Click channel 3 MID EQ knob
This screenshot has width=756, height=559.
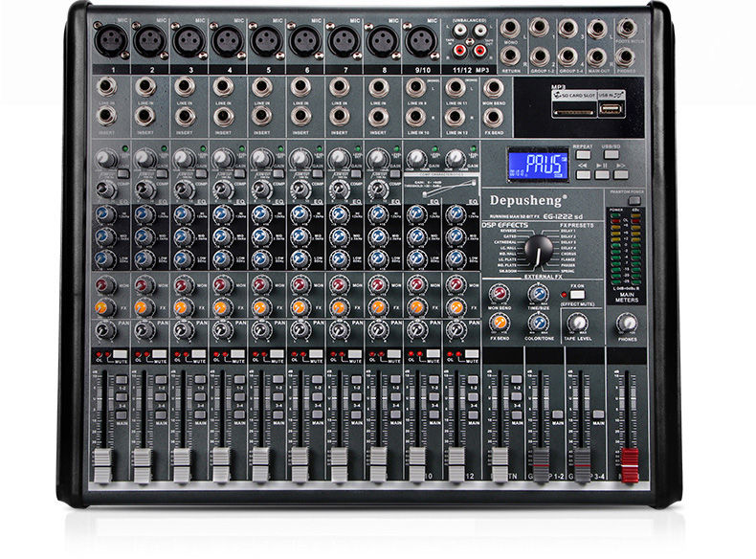point(183,236)
